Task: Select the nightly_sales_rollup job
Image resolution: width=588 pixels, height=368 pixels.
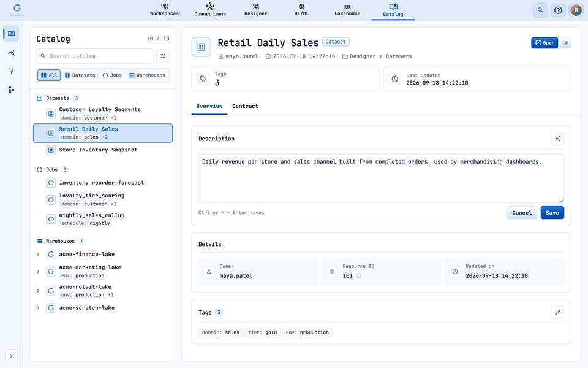Action: click(x=103, y=219)
